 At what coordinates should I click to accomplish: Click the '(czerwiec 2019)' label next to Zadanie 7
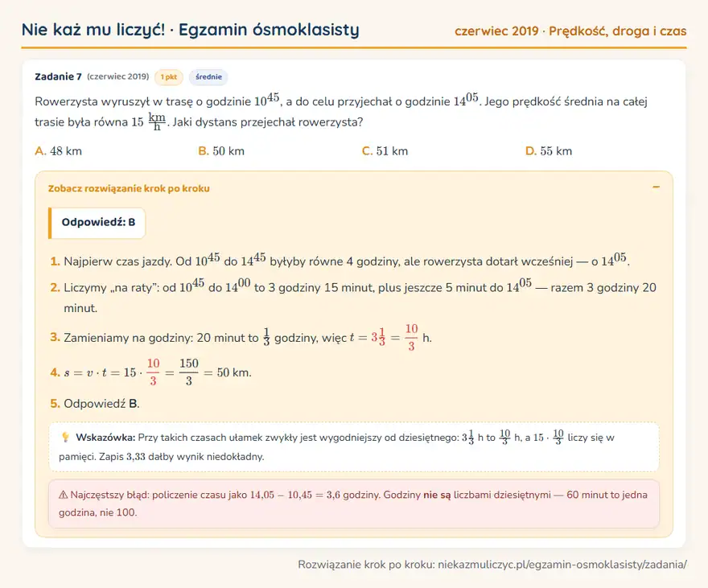click(117, 76)
